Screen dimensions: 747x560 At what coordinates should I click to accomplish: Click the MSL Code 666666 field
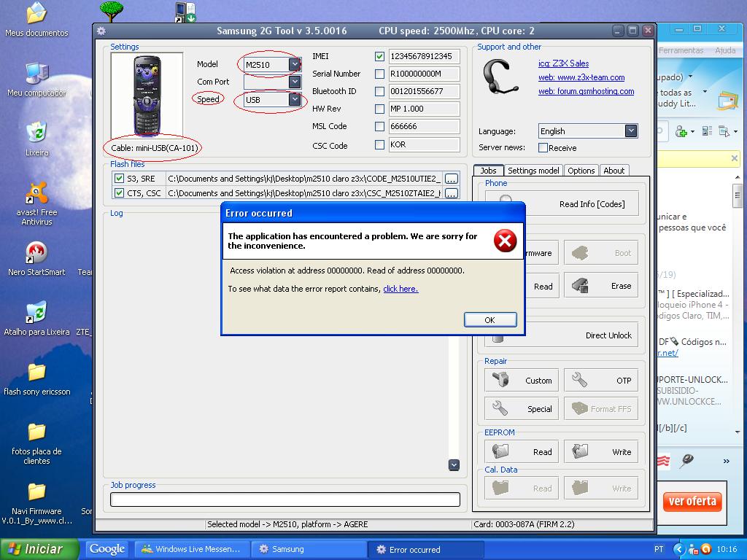pyautogui.click(x=424, y=126)
